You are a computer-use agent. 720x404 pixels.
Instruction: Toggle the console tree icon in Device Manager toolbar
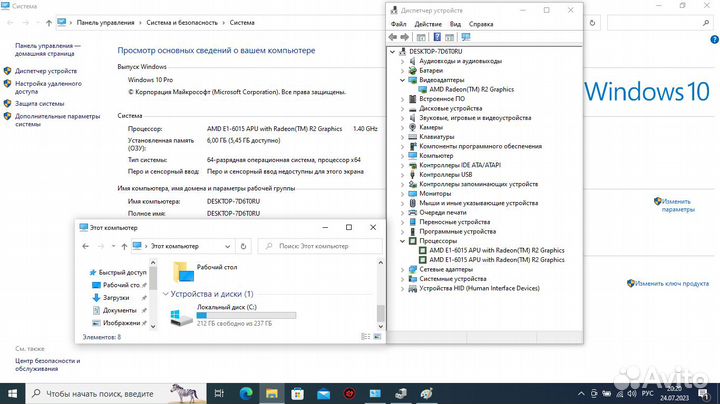point(421,37)
